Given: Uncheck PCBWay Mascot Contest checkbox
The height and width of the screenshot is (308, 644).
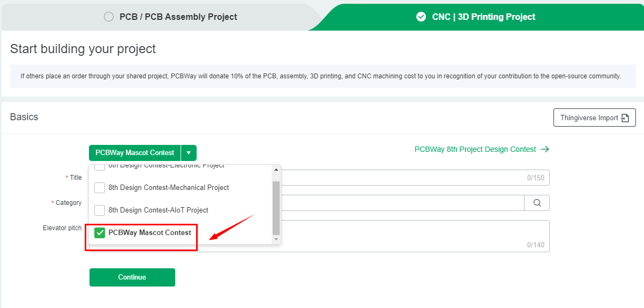Looking at the screenshot, I should click(100, 233).
